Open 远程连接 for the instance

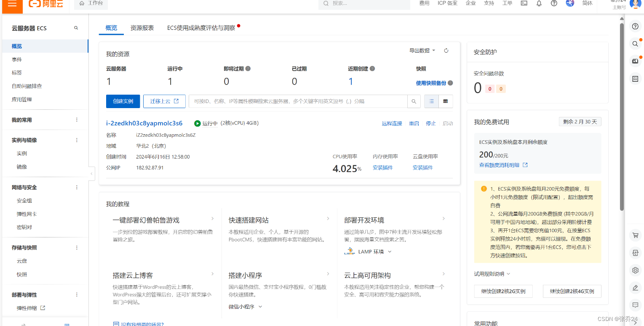point(392,123)
